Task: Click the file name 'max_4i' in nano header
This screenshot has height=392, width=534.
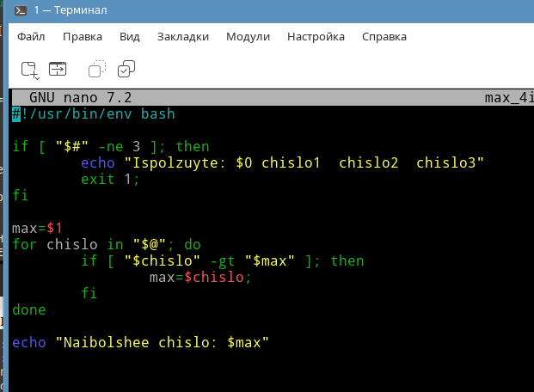Action: [509, 98]
